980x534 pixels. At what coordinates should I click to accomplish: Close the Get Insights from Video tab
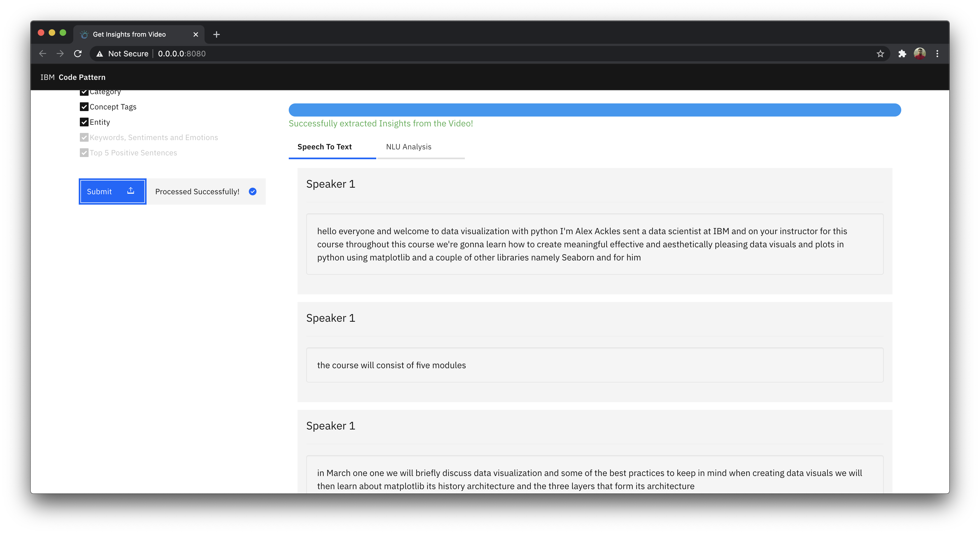coord(196,34)
